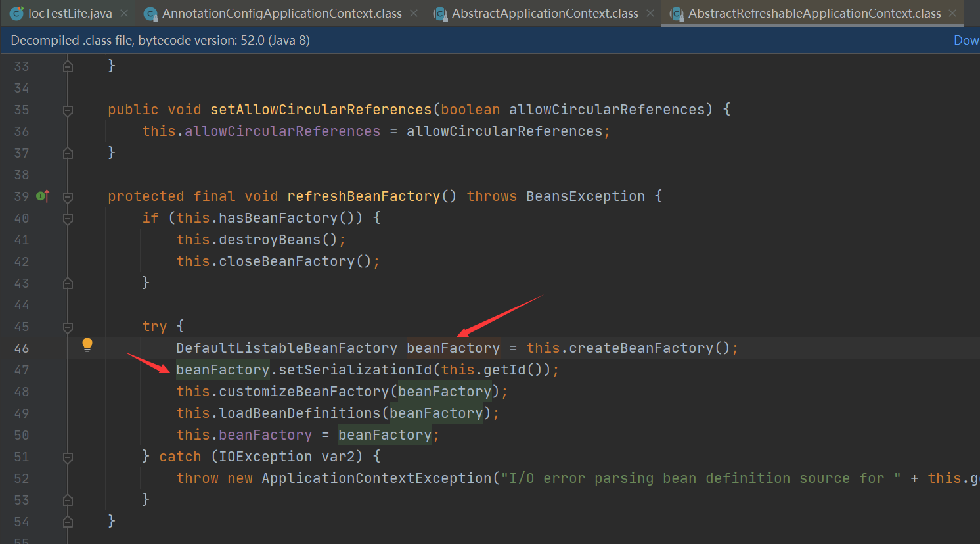Click the beanFactory variable declared on line 46
The image size is (980, 544).
[x=453, y=348]
